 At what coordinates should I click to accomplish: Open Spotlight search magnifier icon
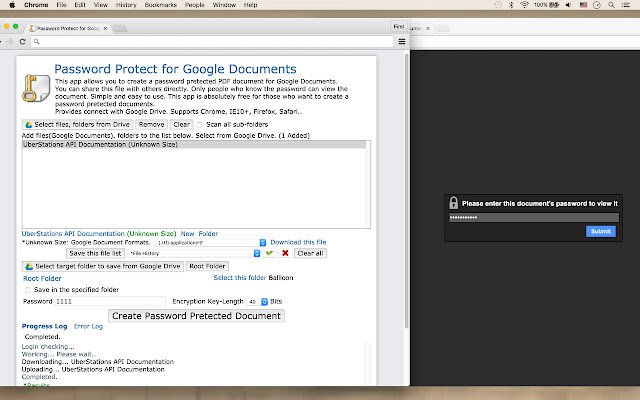pos(611,5)
